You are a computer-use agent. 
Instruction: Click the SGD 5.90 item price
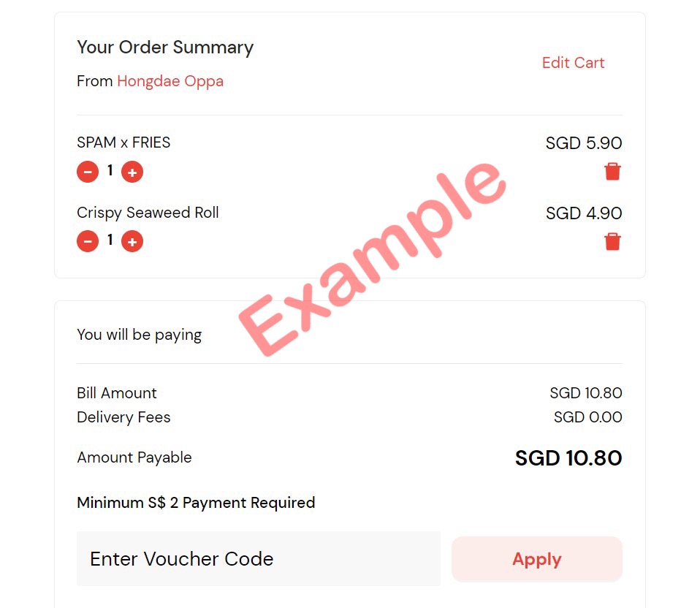[x=584, y=142]
